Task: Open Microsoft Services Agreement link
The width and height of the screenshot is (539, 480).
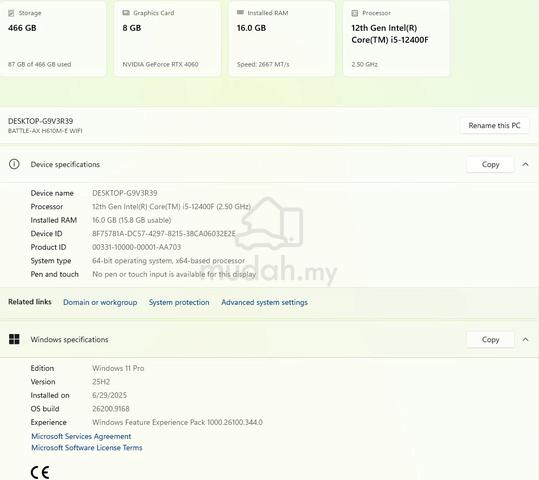Action: pos(81,436)
